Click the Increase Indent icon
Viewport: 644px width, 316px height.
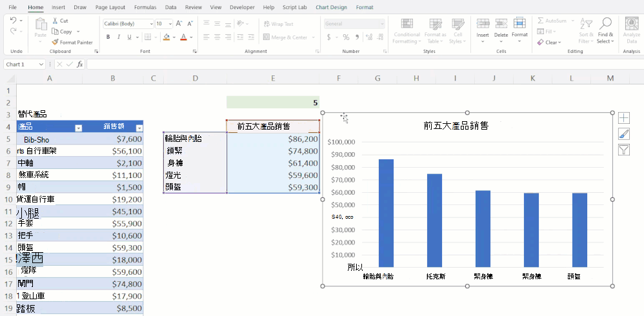point(251,37)
